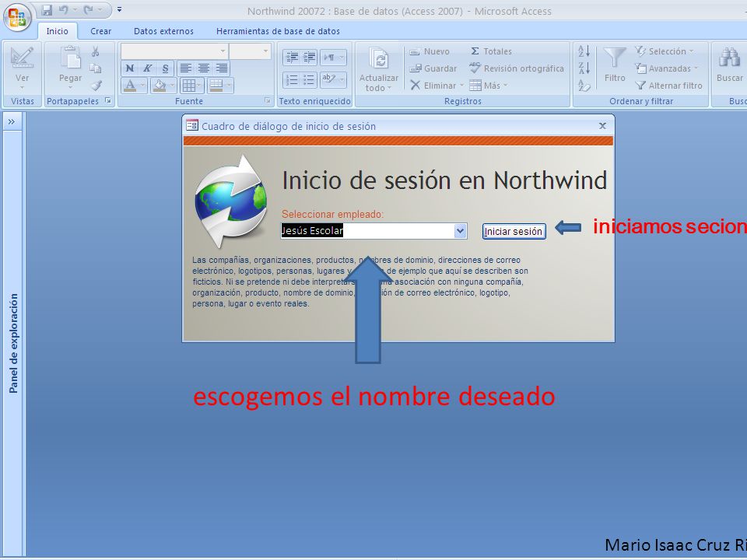
Task: Click the Totales sigma button
Action: click(491, 51)
